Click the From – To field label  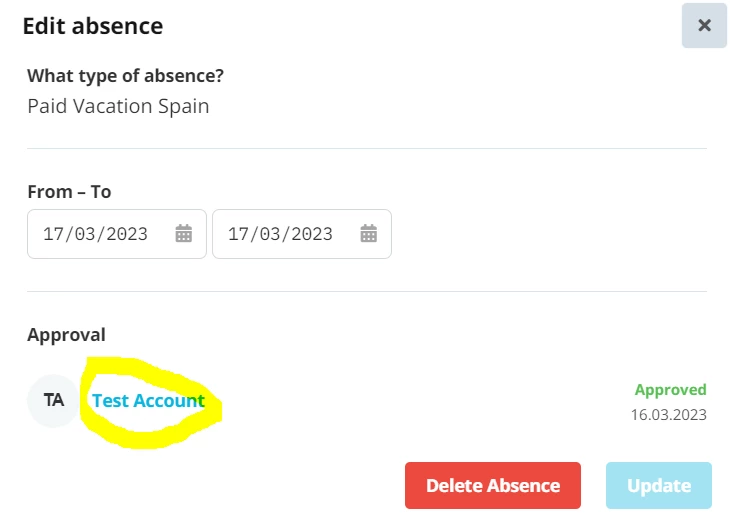click(x=69, y=192)
